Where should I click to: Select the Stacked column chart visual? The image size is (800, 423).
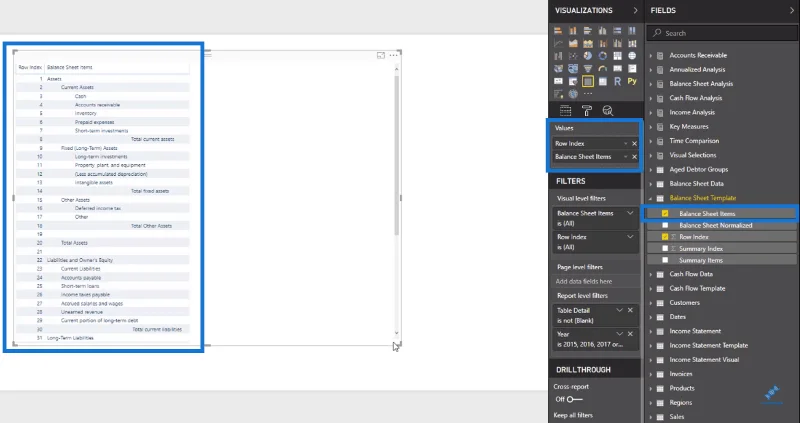click(x=573, y=31)
